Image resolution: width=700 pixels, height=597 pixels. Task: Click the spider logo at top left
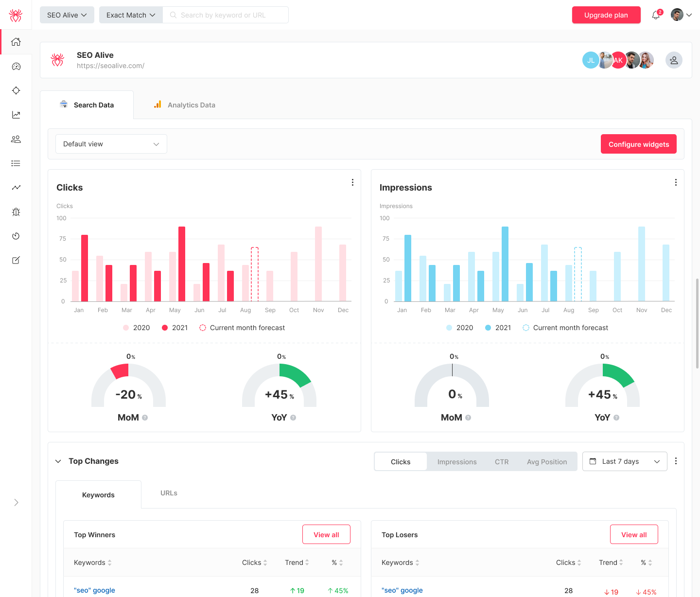coord(16,15)
